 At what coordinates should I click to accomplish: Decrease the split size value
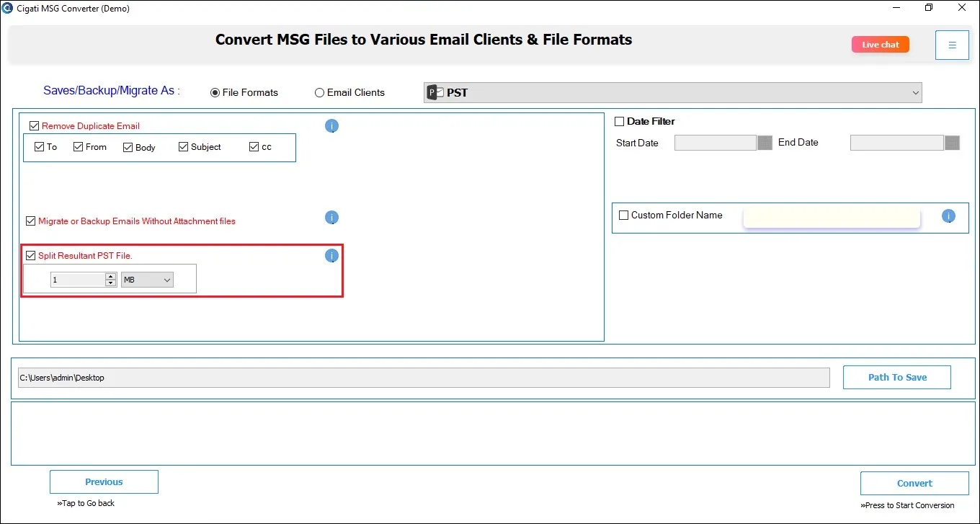(110, 283)
